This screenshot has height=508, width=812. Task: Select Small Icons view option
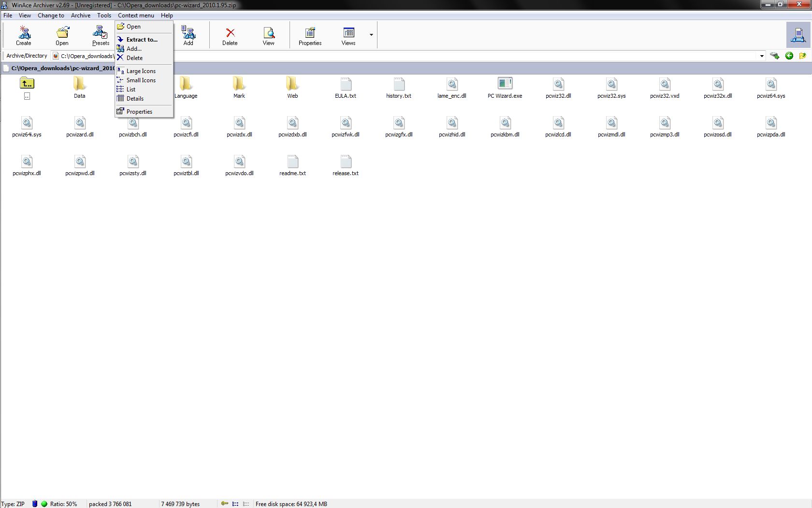[144, 80]
